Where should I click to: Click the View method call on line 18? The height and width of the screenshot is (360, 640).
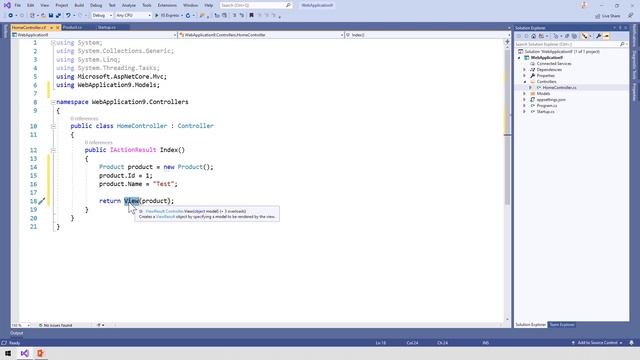point(132,201)
